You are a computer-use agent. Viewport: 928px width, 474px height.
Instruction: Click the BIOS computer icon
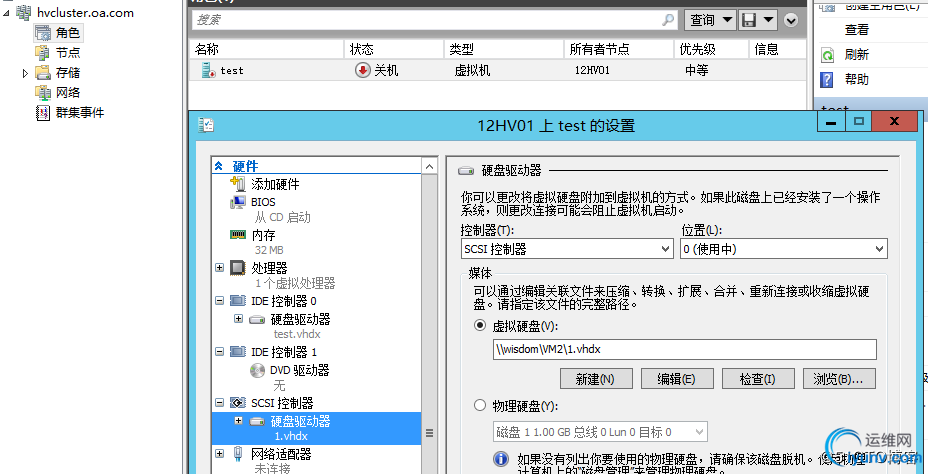(x=238, y=202)
